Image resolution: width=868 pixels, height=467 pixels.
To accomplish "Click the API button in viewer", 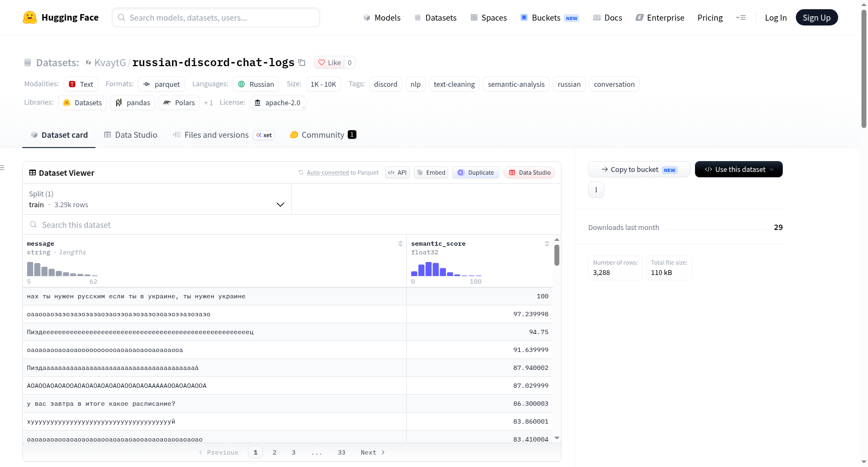I will [x=397, y=172].
